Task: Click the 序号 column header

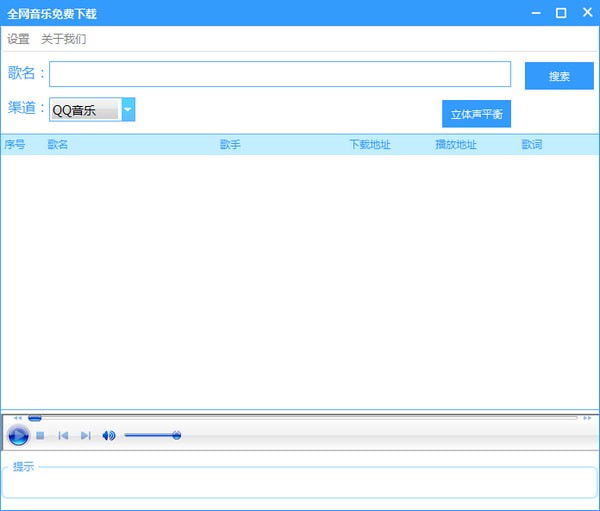Action: 15,145
